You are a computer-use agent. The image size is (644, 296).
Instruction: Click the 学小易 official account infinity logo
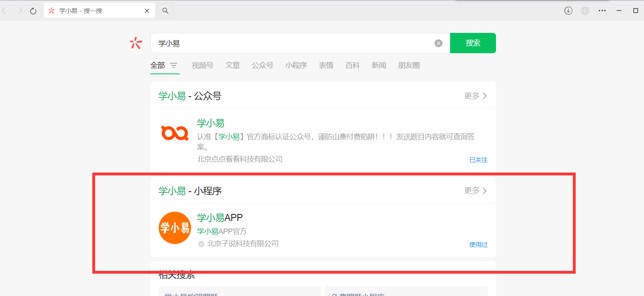[x=175, y=133]
